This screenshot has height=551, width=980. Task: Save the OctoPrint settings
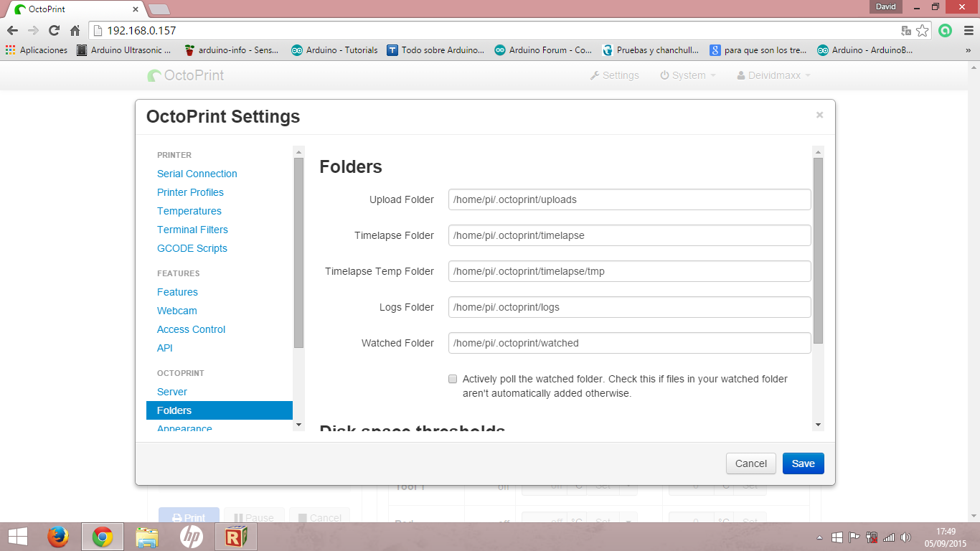(x=804, y=463)
